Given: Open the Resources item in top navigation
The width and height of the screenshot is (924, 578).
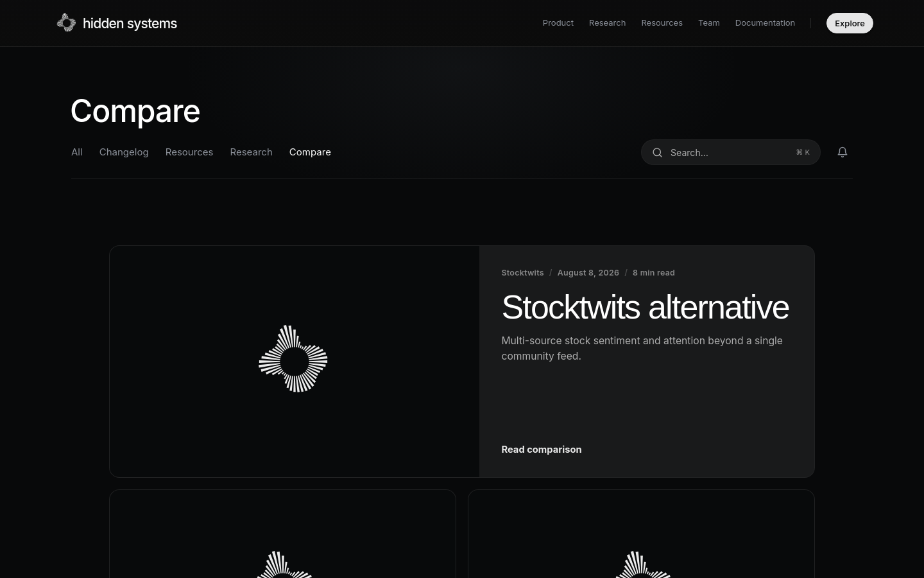Looking at the screenshot, I should (662, 22).
